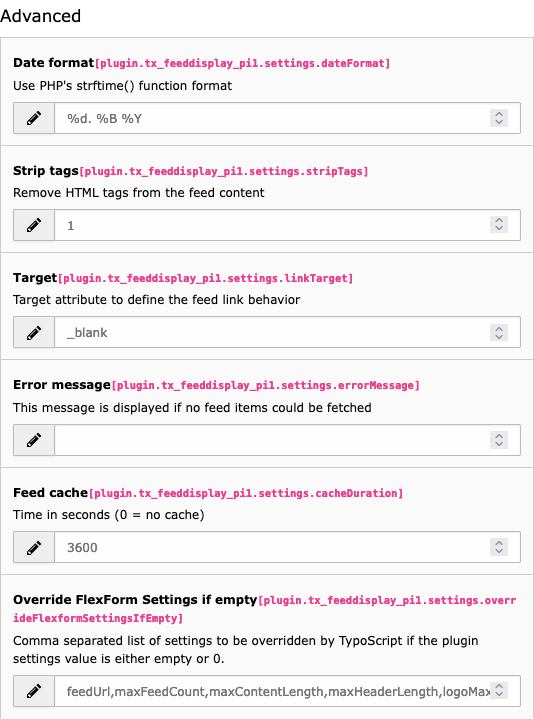
Task: Click stepper arrows in Feed cache field
Action: pos(499,547)
